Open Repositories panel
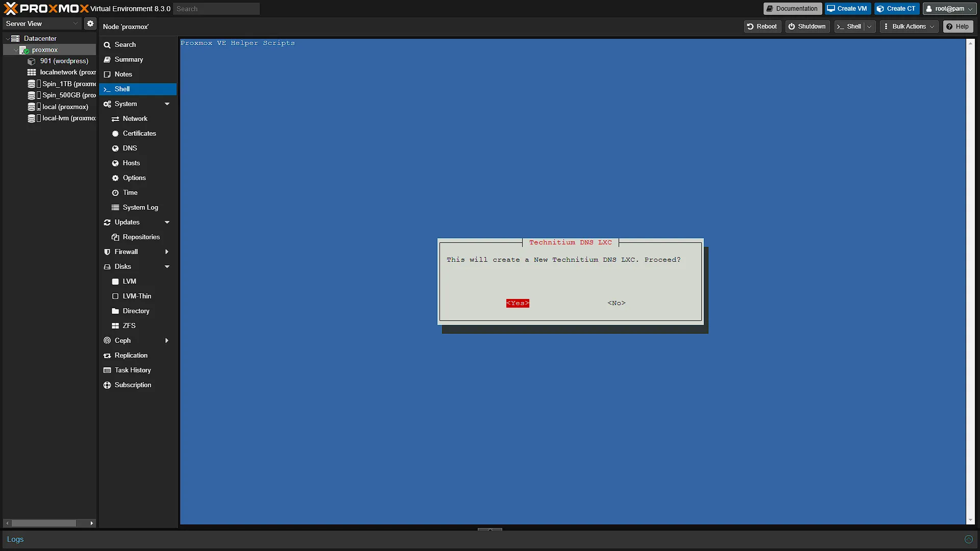The width and height of the screenshot is (980, 551). [x=138, y=237]
